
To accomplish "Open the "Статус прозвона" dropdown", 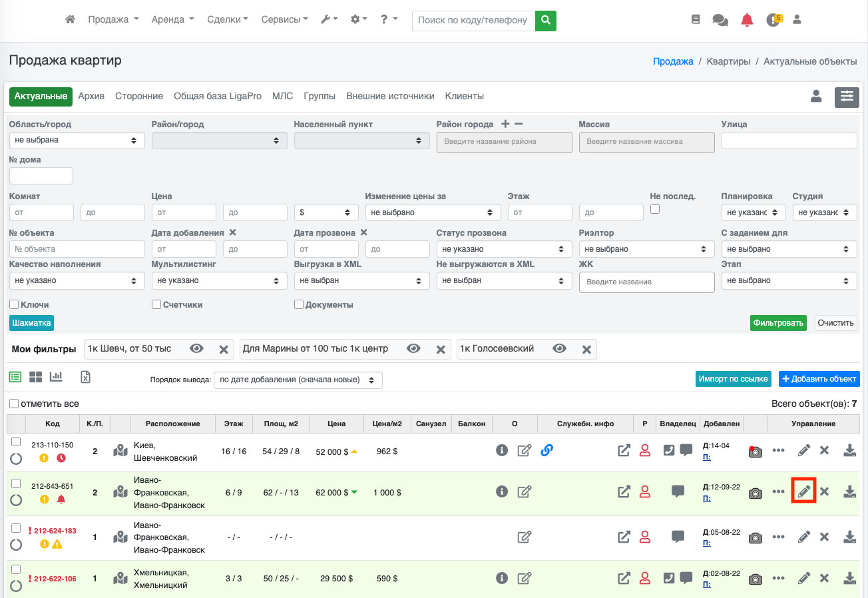I will tap(504, 249).
